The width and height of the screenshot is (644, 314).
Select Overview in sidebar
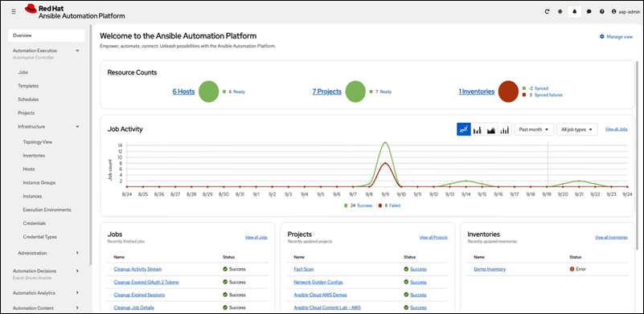pyautogui.click(x=46, y=35)
